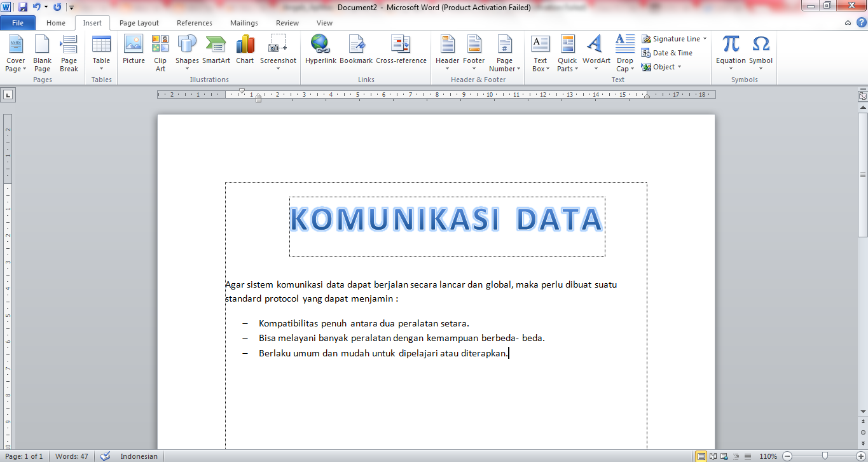Open the Screenshot tool
The image size is (868, 462).
click(278, 53)
